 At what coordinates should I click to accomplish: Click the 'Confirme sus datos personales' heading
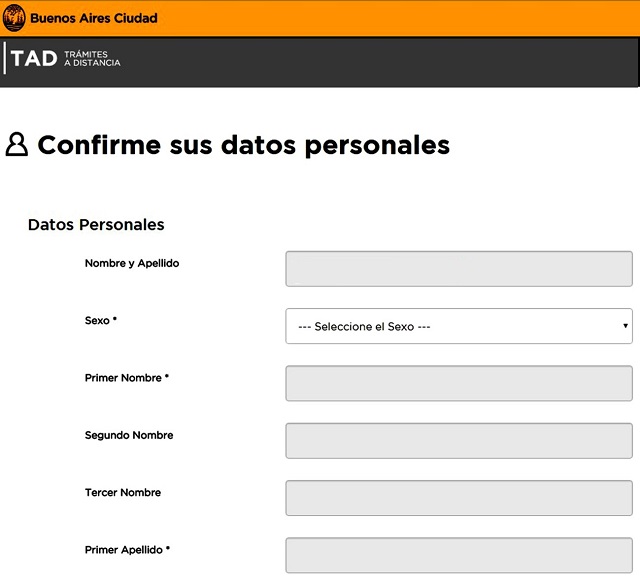pyautogui.click(x=243, y=145)
